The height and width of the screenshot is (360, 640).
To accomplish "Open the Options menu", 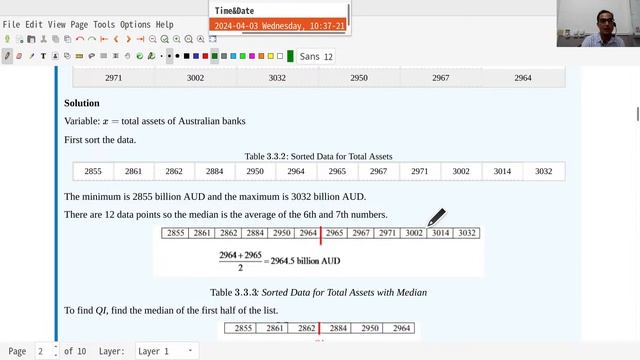I will coord(135,24).
